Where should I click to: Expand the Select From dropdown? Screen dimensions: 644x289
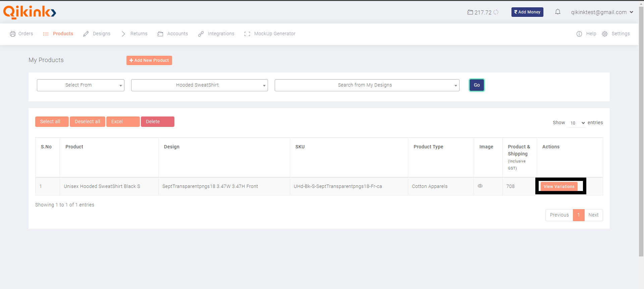click(x=80, y=85)
